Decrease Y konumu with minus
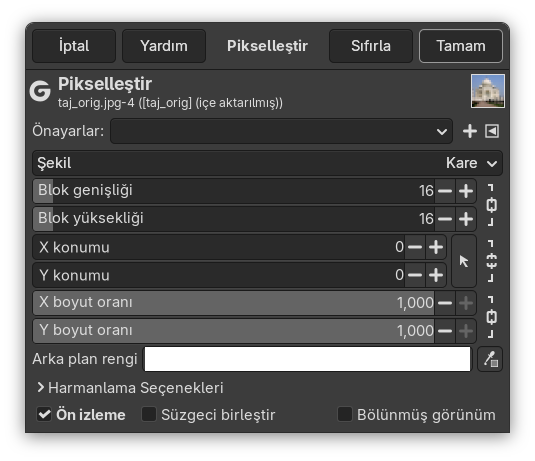Viewport: 535px width, 461px height. coord(415,275)
